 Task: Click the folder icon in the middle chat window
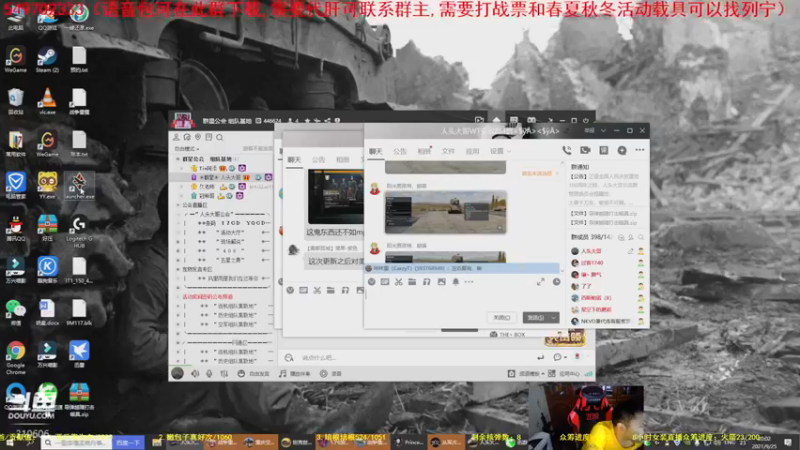pyautogui.click(x=331, y=290)
